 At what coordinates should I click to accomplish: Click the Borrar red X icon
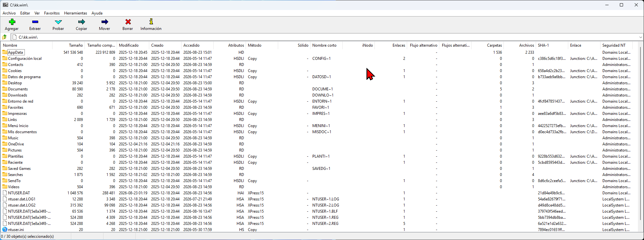coord(128,22)
